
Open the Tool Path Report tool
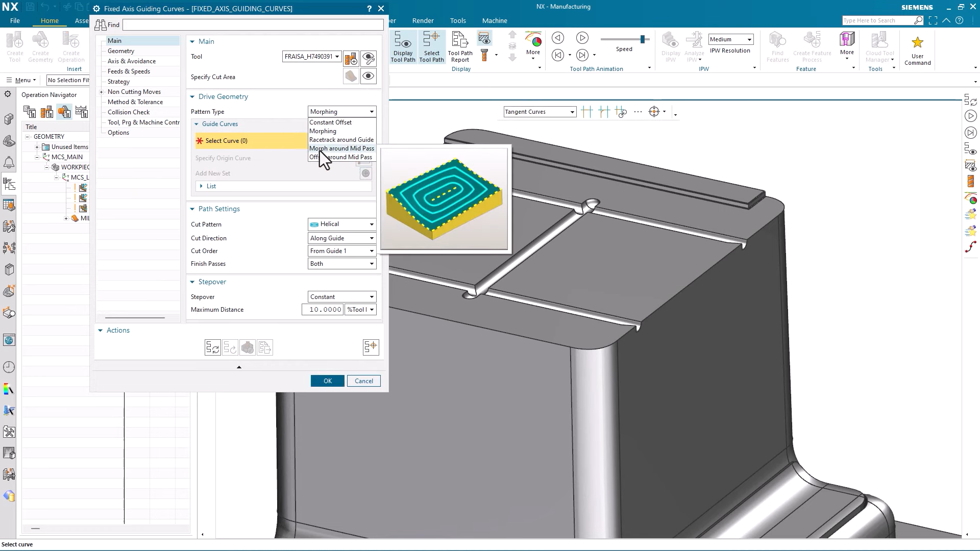coord(459,47)
